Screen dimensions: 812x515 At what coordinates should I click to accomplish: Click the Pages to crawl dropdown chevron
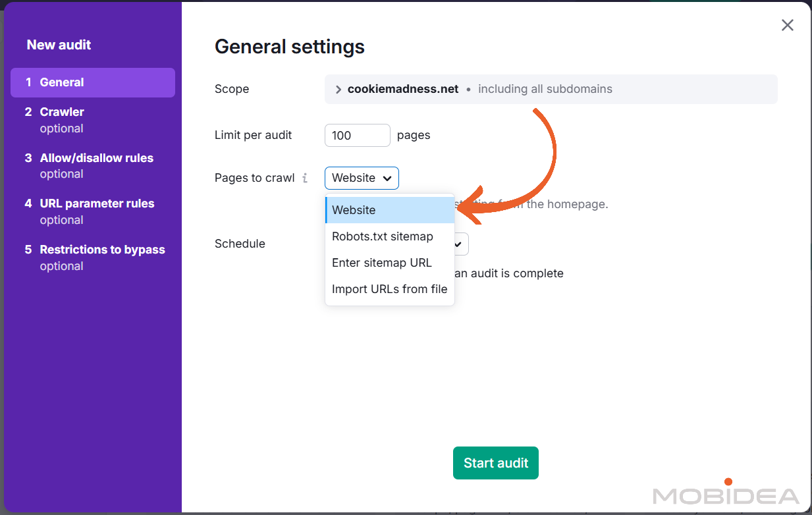pyautogui.click(x=387, y=178)
